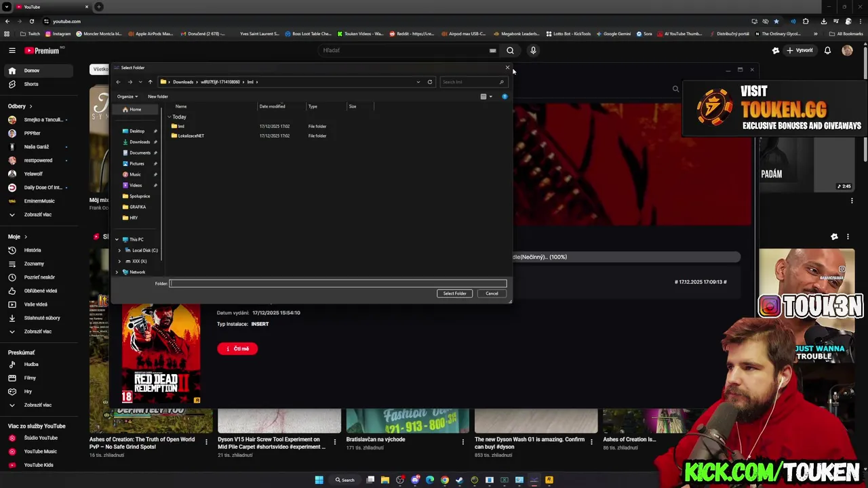Open Obľúbené videá in sidebar
Viewport: 868px width, 488px height.
click(x=41, y=291)
